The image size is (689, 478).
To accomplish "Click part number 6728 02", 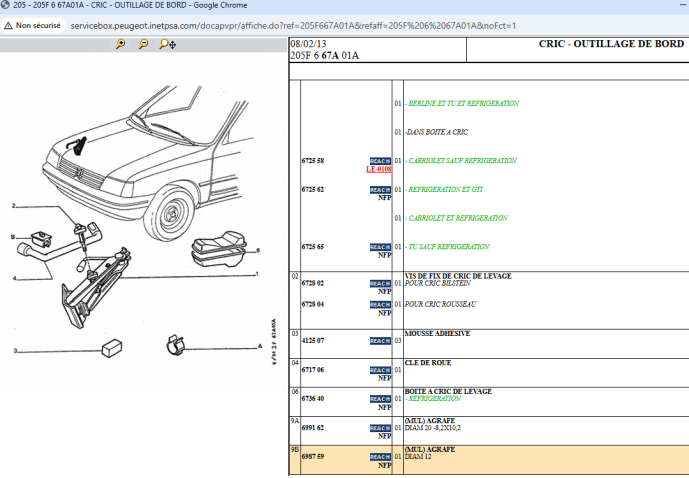I will [313, 283].
